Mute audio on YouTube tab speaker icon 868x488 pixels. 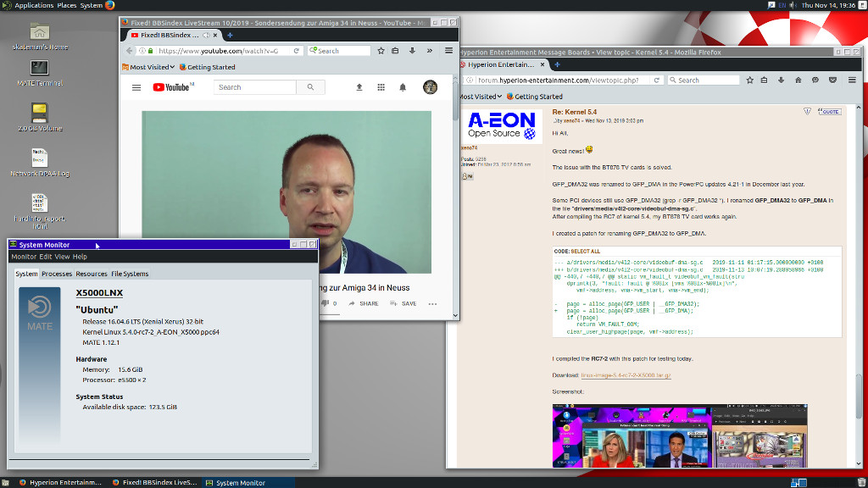206,35
